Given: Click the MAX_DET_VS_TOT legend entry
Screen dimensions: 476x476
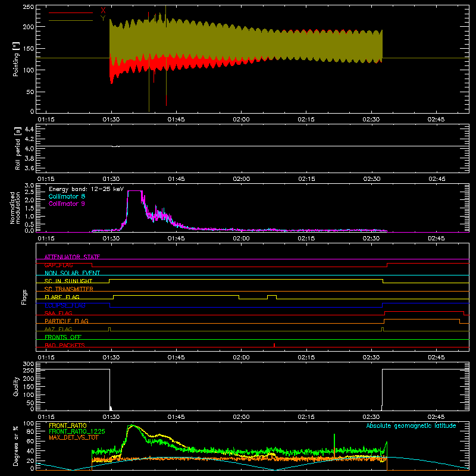Looking at the screenshot, I should pyautogui.click(x=74, y=437).
